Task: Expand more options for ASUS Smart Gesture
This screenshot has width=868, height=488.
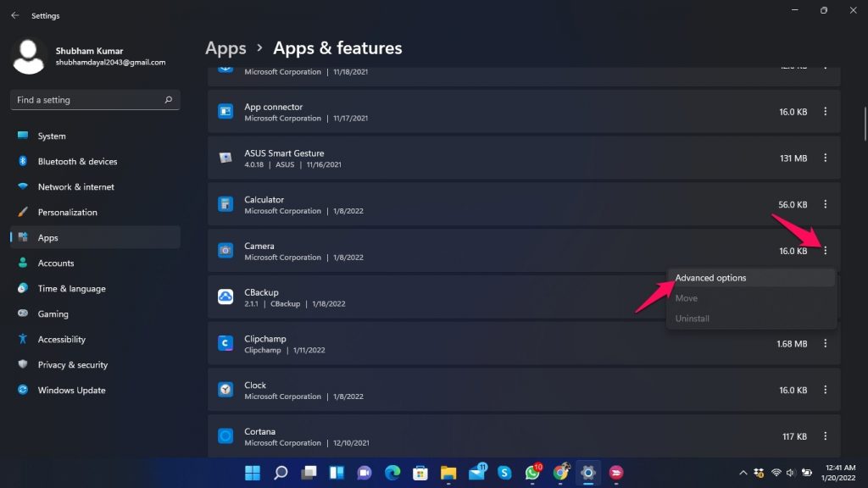Action: [x=826, y=158]
